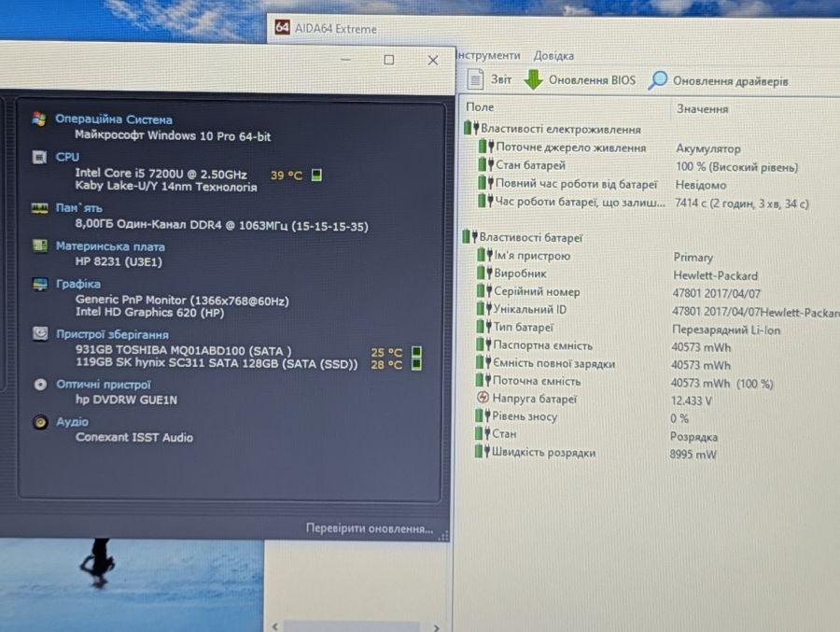
Task: Click the 12.433 V voltage value
Action: pyautogui.click(x=691, y=401)
